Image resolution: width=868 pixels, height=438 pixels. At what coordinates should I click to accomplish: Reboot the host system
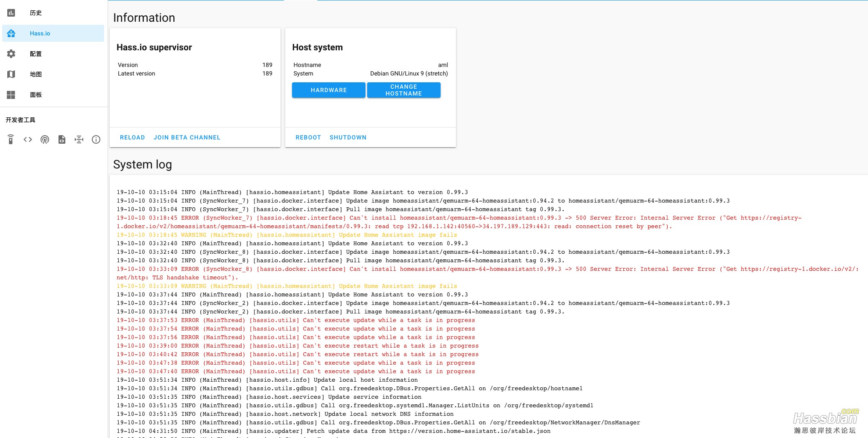[308, 137]
